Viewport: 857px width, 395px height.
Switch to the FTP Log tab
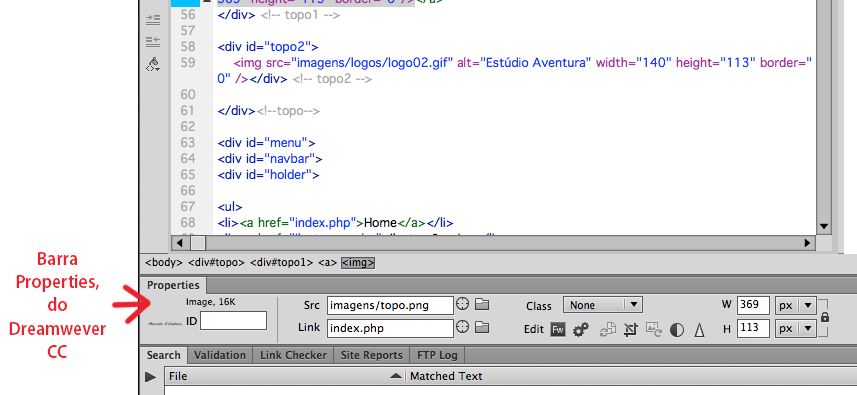point(437,355)
